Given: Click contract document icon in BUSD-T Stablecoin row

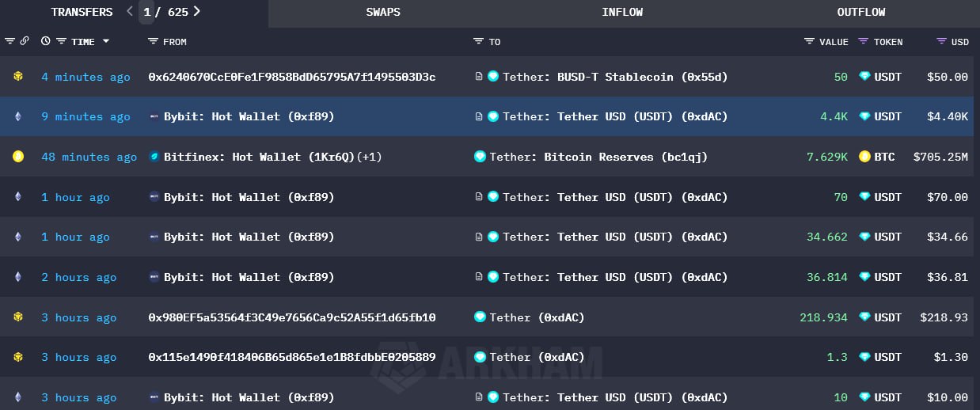Looking at the screenshot, I should point(479,77).
